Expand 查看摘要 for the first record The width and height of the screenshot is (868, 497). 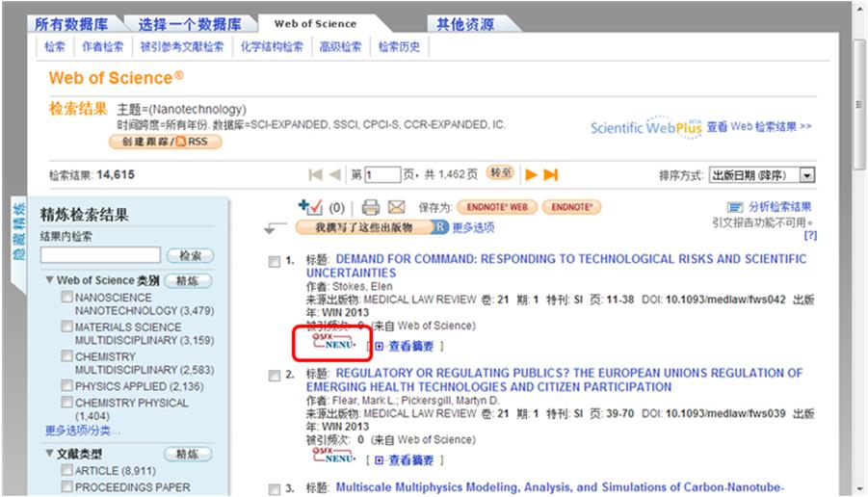[x=406, y=346]
